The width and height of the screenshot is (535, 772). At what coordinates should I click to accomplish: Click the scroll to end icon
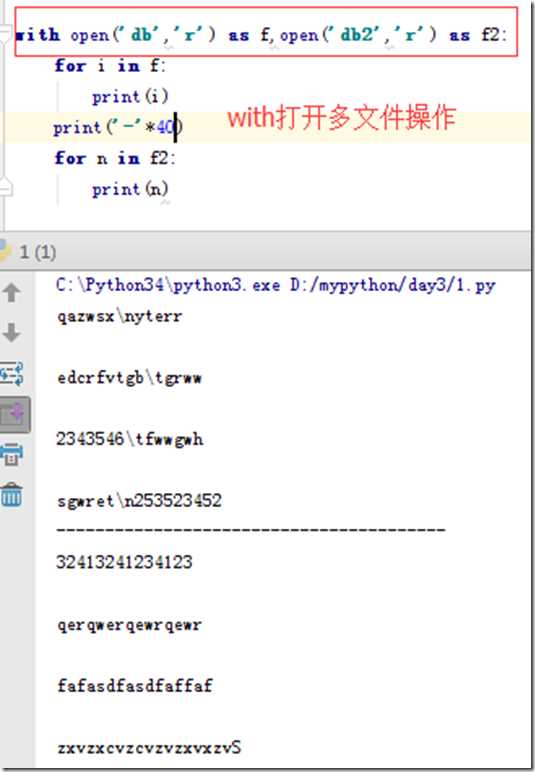point(14,415)
